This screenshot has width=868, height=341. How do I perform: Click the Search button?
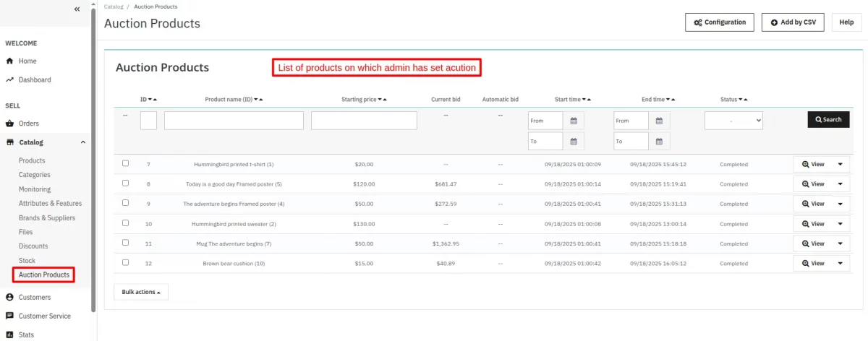828,119
